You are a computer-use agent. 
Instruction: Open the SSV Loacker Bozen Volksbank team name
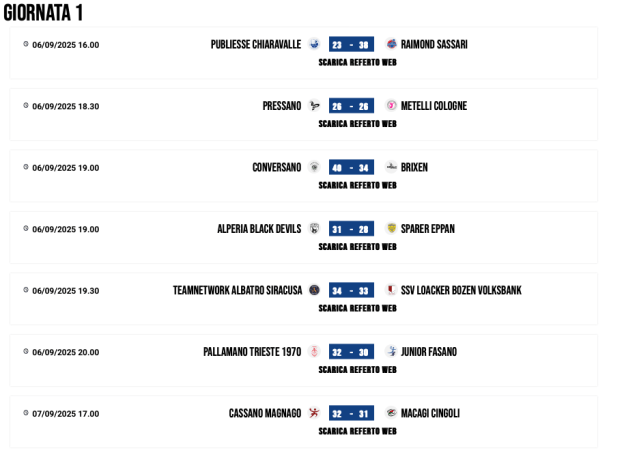click(x=461, y=291)
